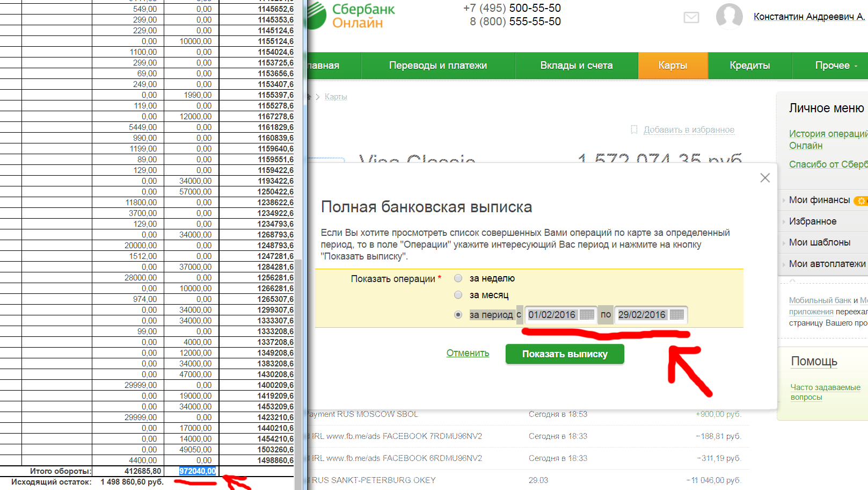Click the orange gear badge by Мои финансы
Screen dimensions: 868x490
[860, 200]
